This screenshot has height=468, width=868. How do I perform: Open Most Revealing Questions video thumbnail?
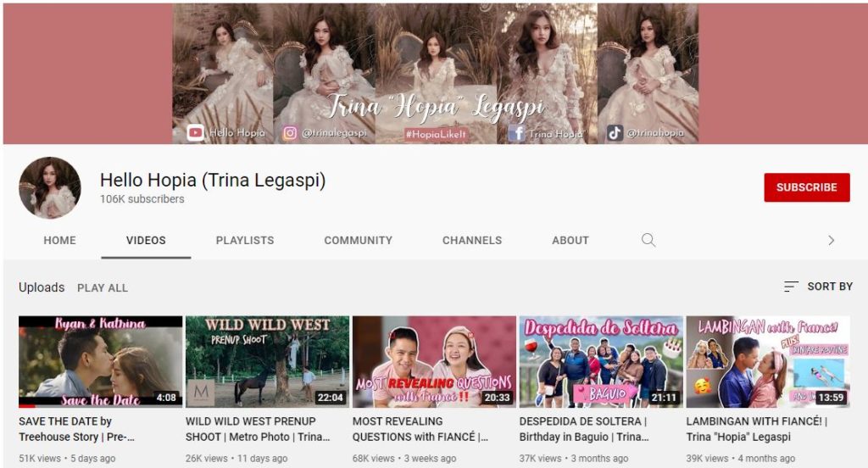pyautogui.click(x=435, y=362)
